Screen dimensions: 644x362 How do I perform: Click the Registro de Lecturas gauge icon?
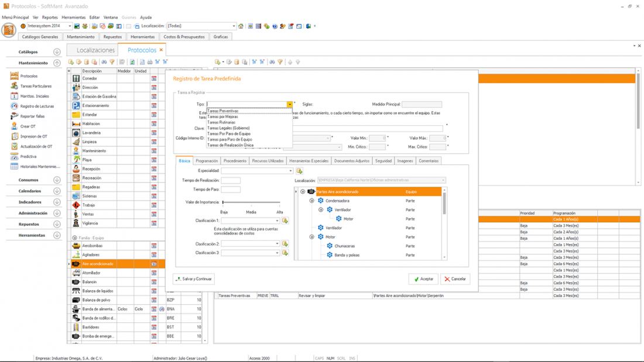pos(15,106)
